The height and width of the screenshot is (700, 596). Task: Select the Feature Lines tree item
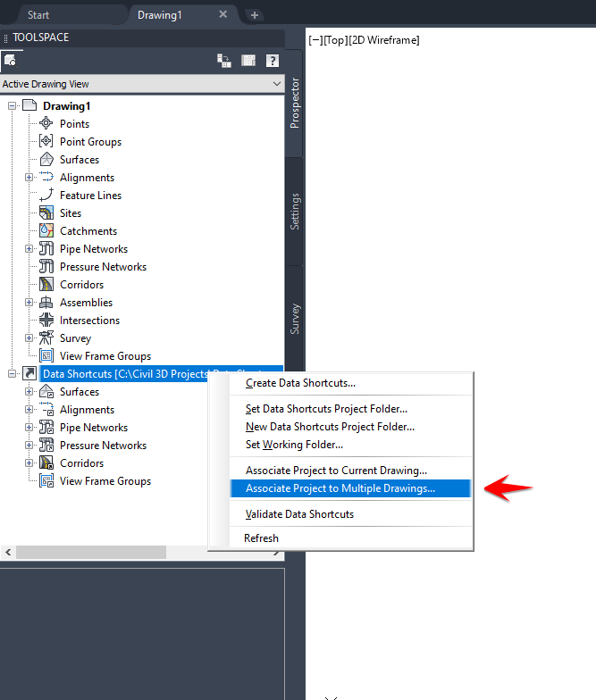click(x=91, y=195)
